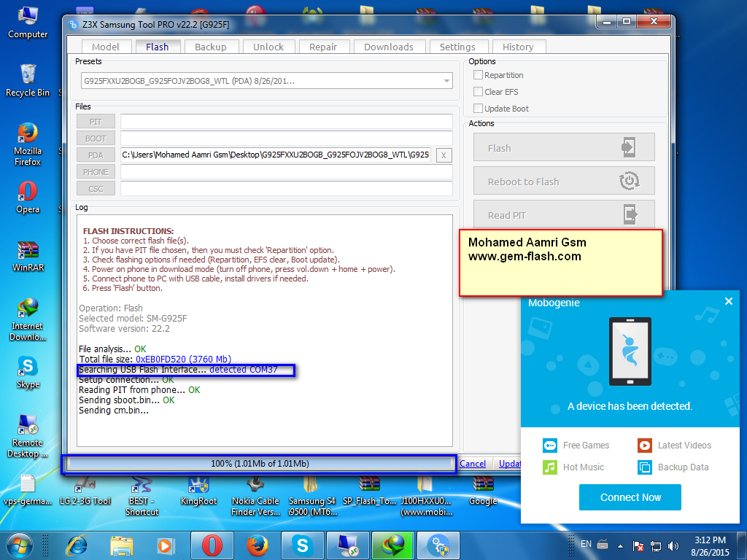
Task: Open Samsung S4 i9500 folder icon
Action: [312, 496]
